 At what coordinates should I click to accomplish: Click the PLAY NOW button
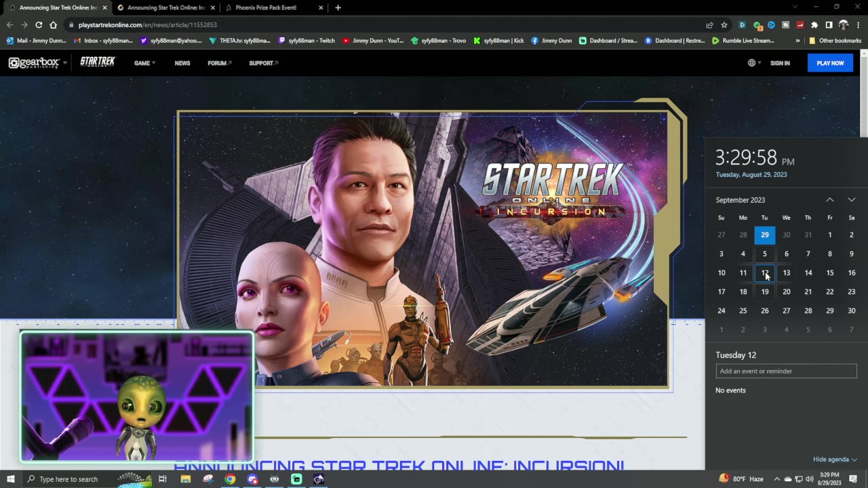(x=830, y=63)
